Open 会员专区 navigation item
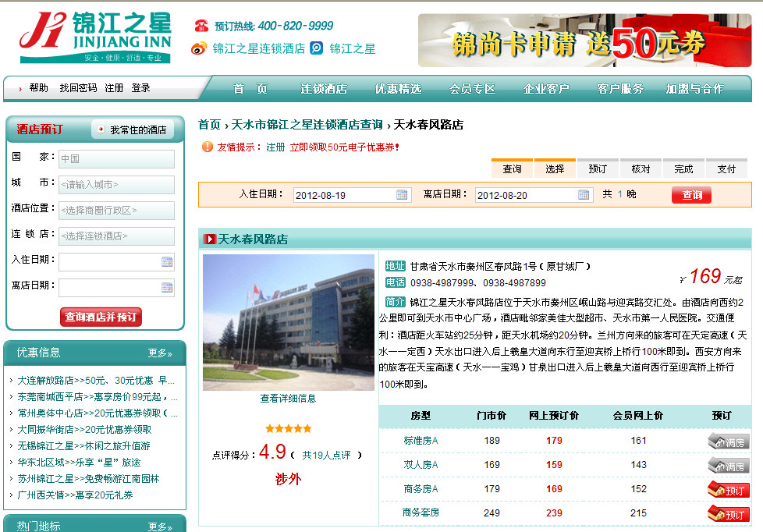Screen dimensions: 763x532 (x=472, y=89)
